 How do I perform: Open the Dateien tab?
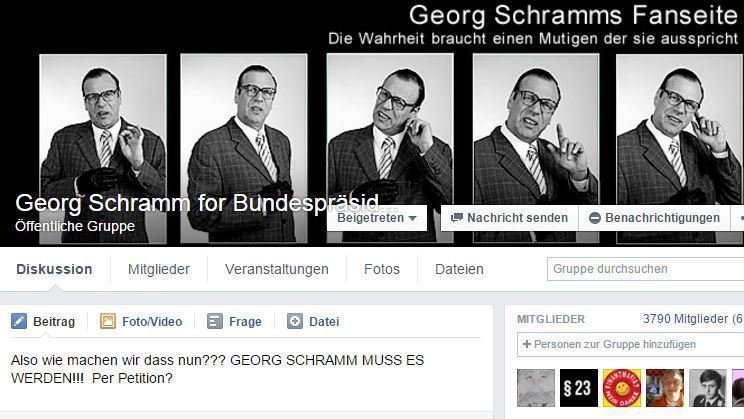pyautogui.click(x=459, y=269)
